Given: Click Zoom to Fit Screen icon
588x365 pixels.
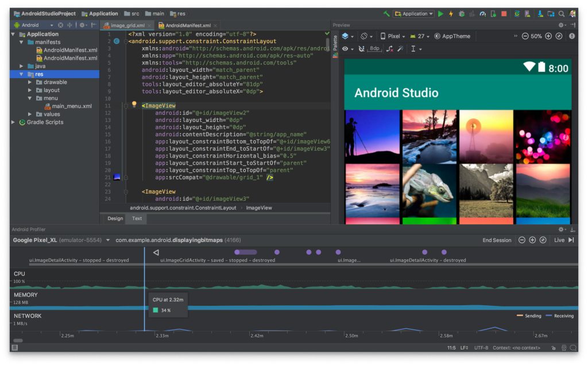Looking at the screenshot, I should 559,36.
